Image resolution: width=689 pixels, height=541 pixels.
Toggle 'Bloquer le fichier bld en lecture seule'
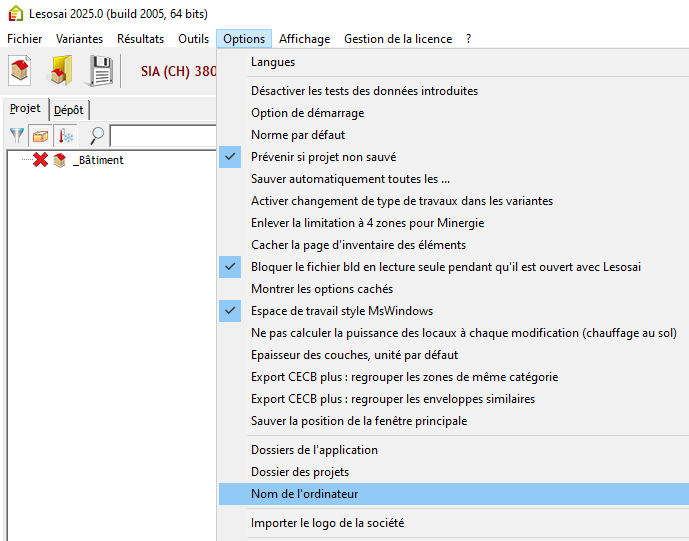coord(445,267)
